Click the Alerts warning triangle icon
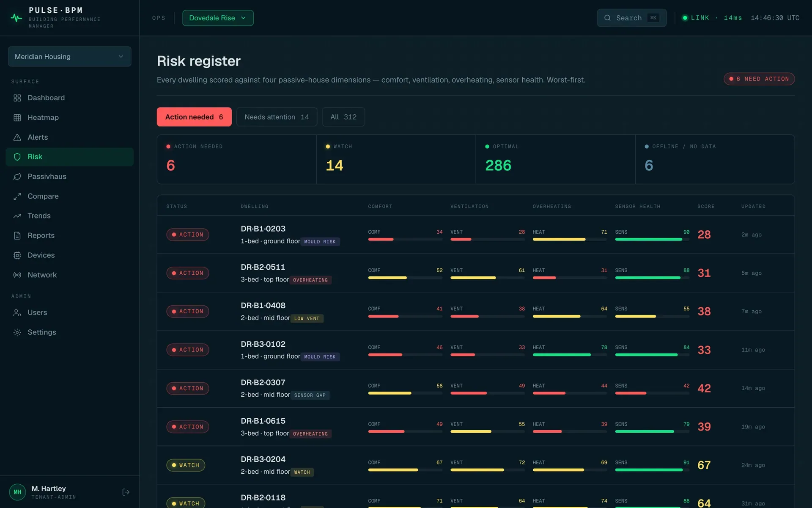The image size is (812, 508). [x=17, y=137]
